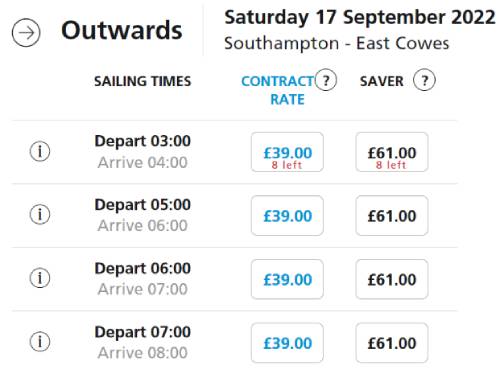Pick £39.00 contract rate for 06:00 sailing
This screenshot has width=500, height=374.
(287, 279)
